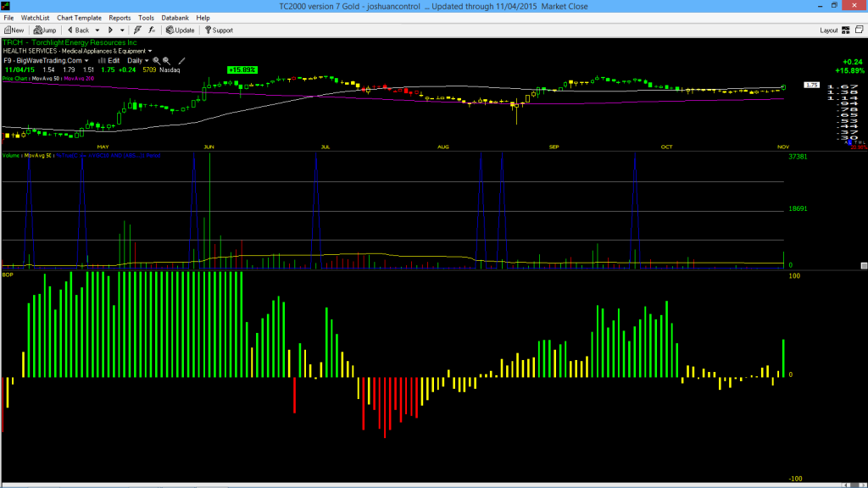
Task: Click the MovAvg 50 label on price chart
Action: point(46,79)
